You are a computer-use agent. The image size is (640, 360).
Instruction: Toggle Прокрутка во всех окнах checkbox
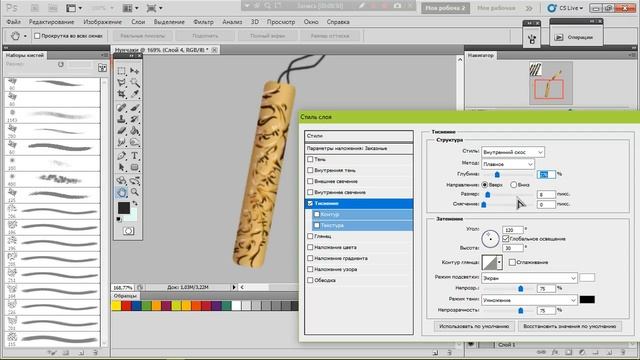pos(37,36)
